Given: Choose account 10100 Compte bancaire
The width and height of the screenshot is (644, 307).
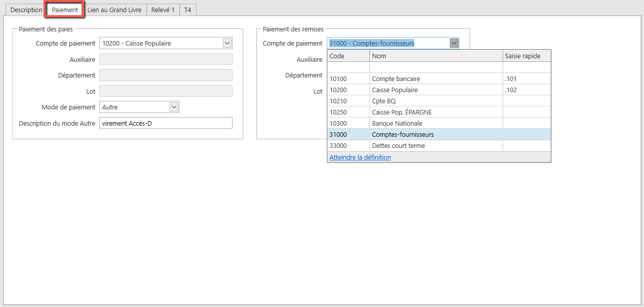Looking at the screenshot, I should [439, 79].
